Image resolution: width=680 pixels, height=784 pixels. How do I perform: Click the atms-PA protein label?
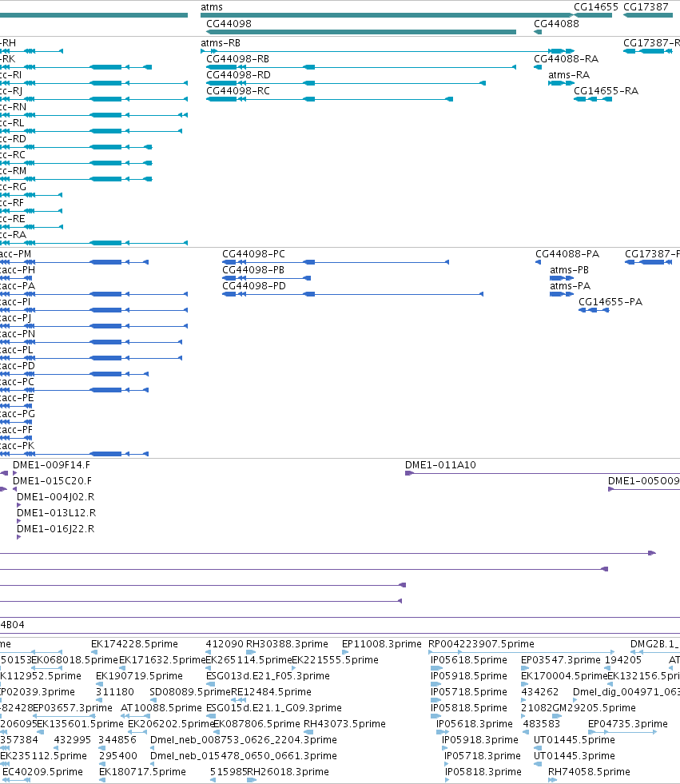tap(570, 286)
